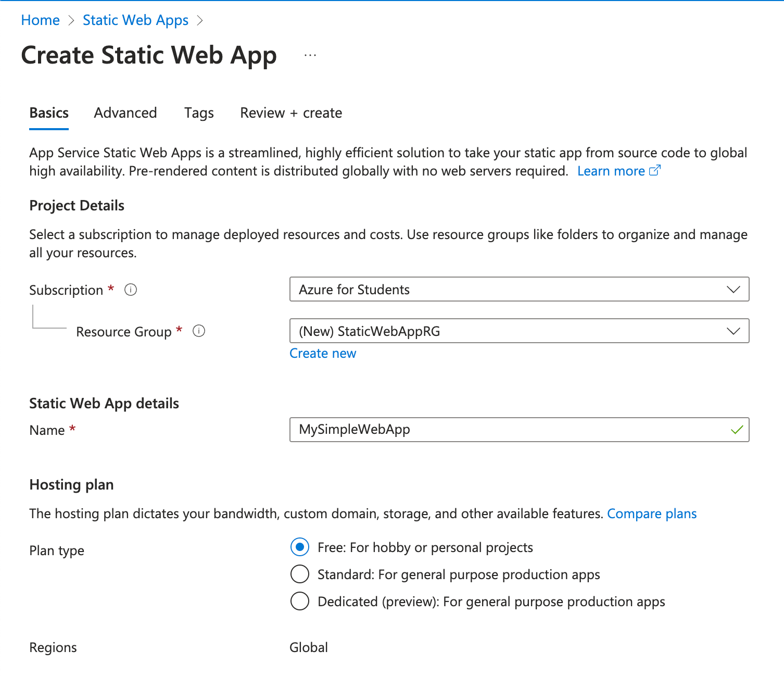
Task: Go to the Review + create tab
Action: click(291, 113)
